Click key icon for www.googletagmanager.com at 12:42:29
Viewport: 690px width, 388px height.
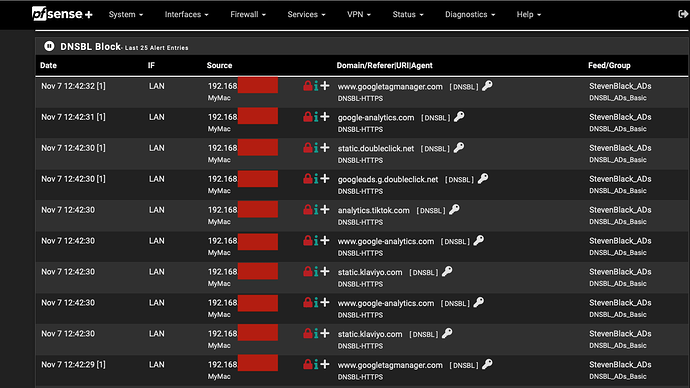[487, 364]
